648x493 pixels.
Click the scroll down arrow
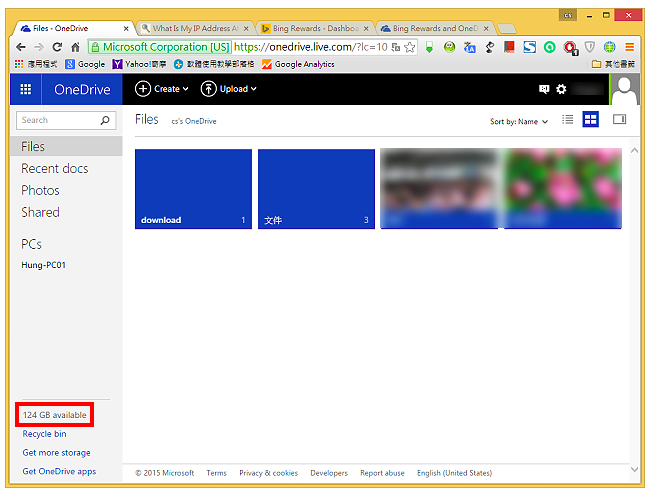pos(634,469)
